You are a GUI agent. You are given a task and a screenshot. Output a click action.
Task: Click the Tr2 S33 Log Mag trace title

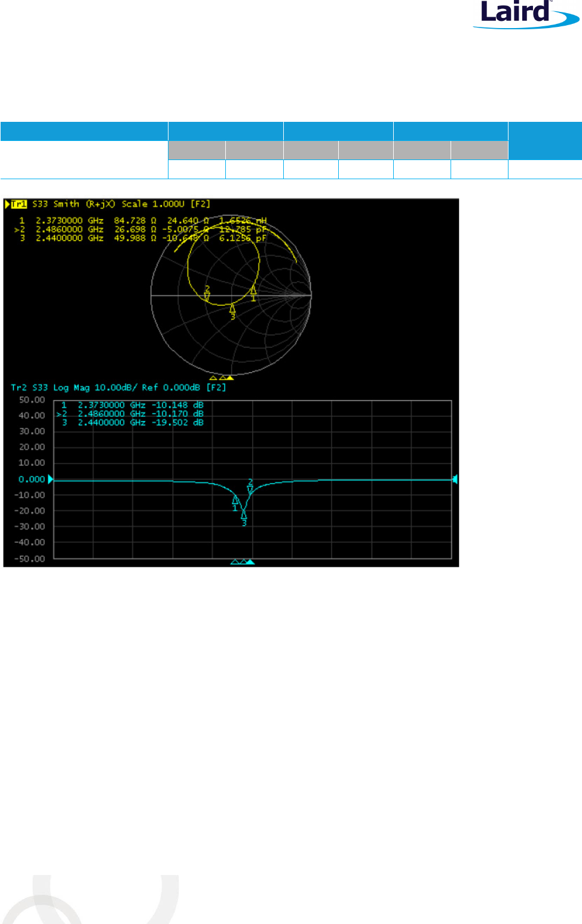click(x=118, y=388)
